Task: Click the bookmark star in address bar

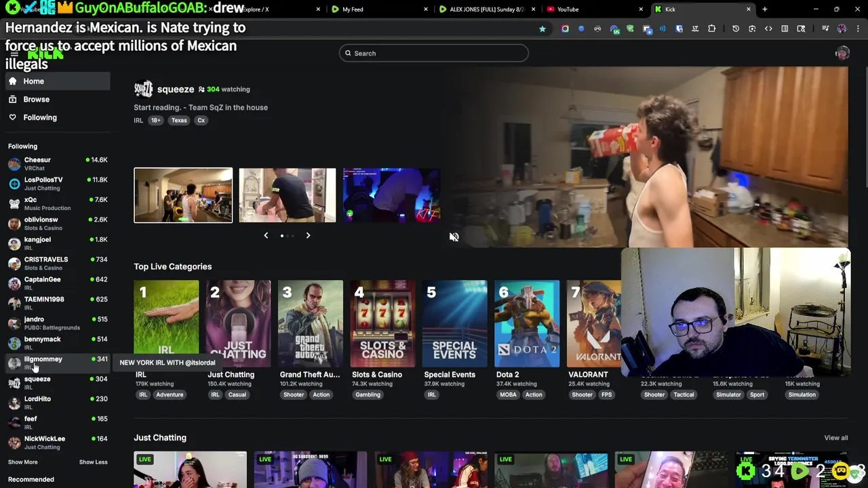Action: [542, 28]
